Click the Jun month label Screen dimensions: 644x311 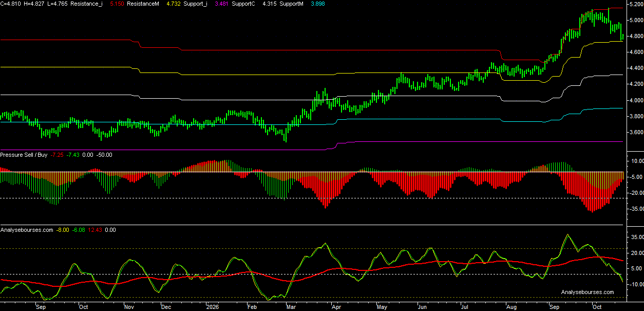point(421,307)
